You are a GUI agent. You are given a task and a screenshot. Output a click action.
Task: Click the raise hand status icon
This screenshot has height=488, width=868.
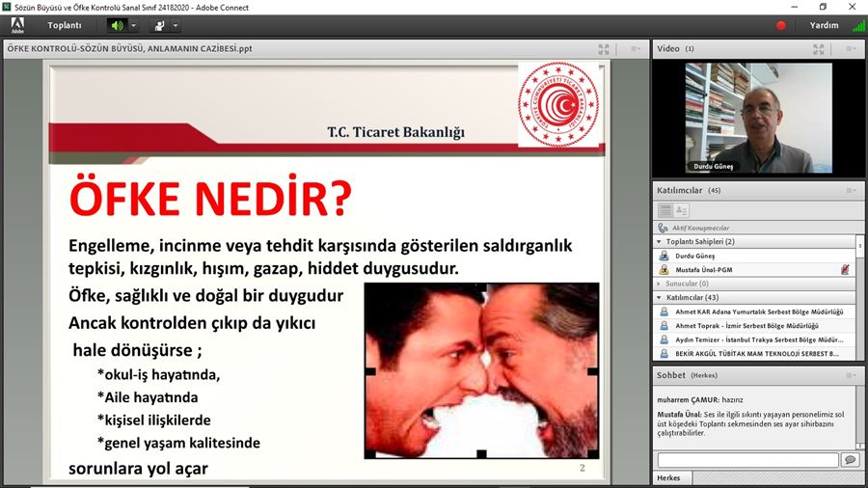pyautogui.click(x=160, y=25)
